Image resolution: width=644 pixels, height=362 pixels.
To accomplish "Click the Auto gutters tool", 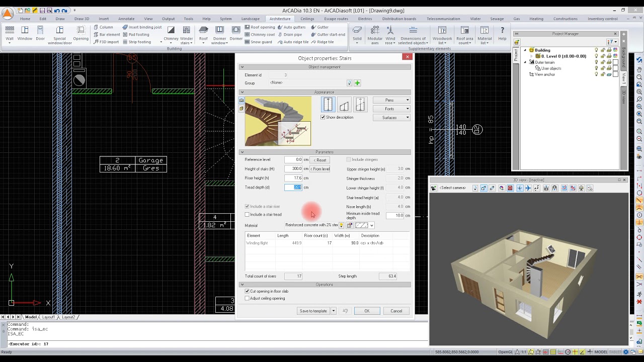I will click(291, 27).
